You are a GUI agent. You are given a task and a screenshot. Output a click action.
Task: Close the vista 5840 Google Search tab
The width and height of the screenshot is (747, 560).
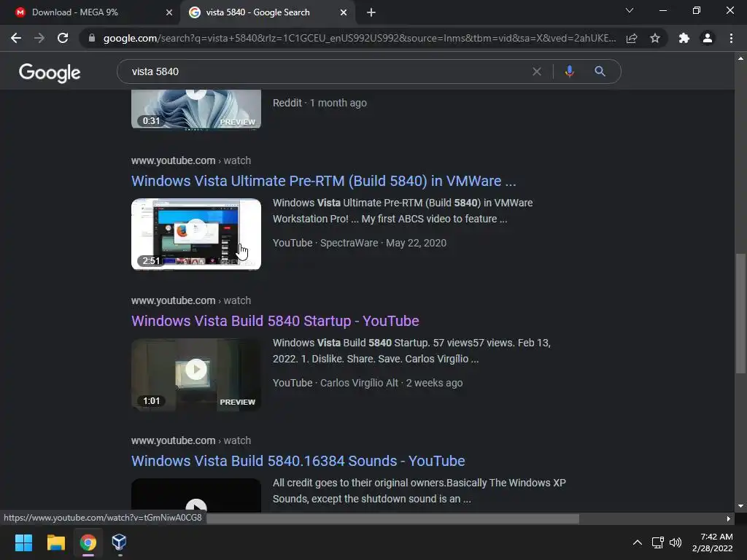tap(344, 12)
